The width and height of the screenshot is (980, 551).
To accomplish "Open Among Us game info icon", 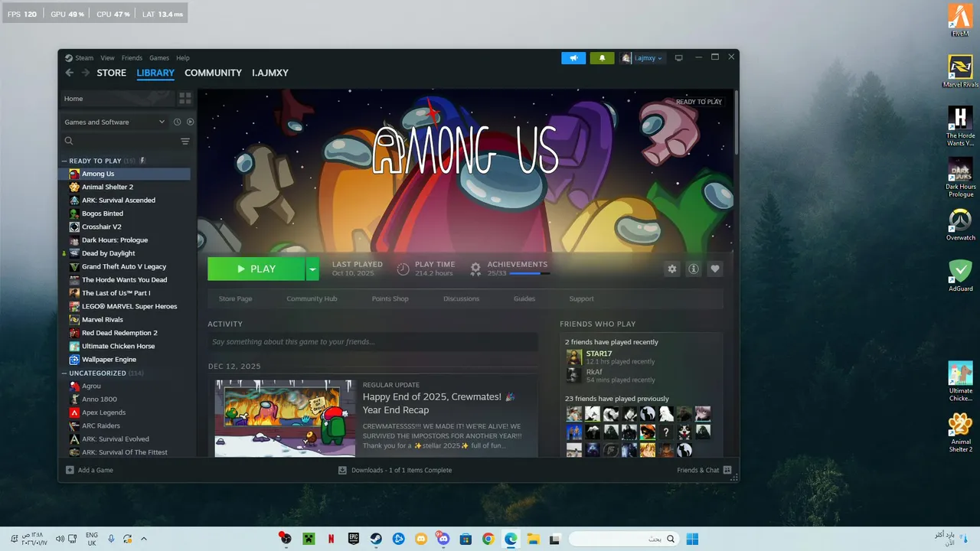I will [x=694, y=269].
